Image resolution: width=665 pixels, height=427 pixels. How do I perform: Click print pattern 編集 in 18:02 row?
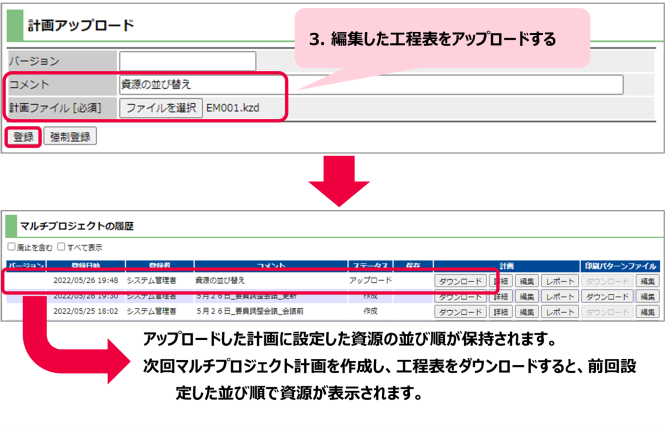(647, 311)
